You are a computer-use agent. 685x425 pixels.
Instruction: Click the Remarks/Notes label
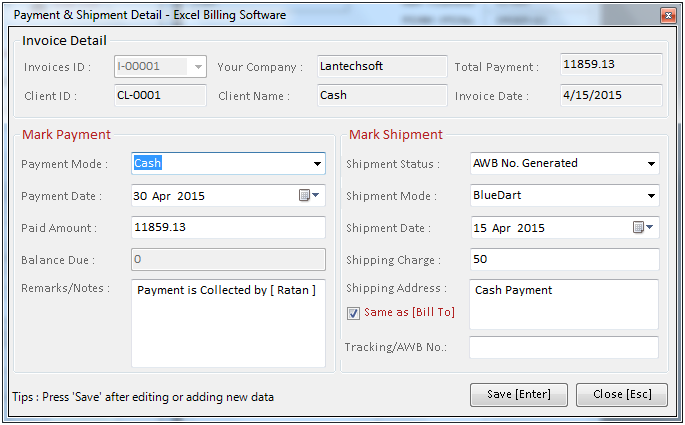[66, 288]
